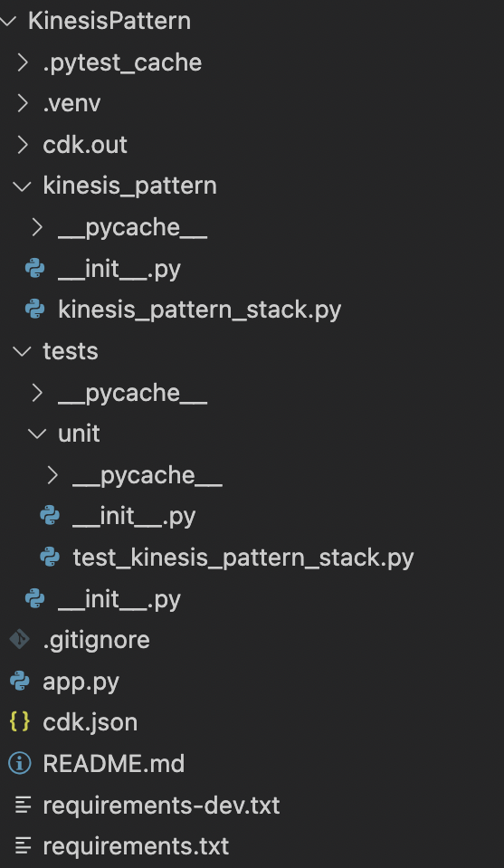Select the README.md file
This screenshot has width=504, height=868.
(x=113, y=764)
